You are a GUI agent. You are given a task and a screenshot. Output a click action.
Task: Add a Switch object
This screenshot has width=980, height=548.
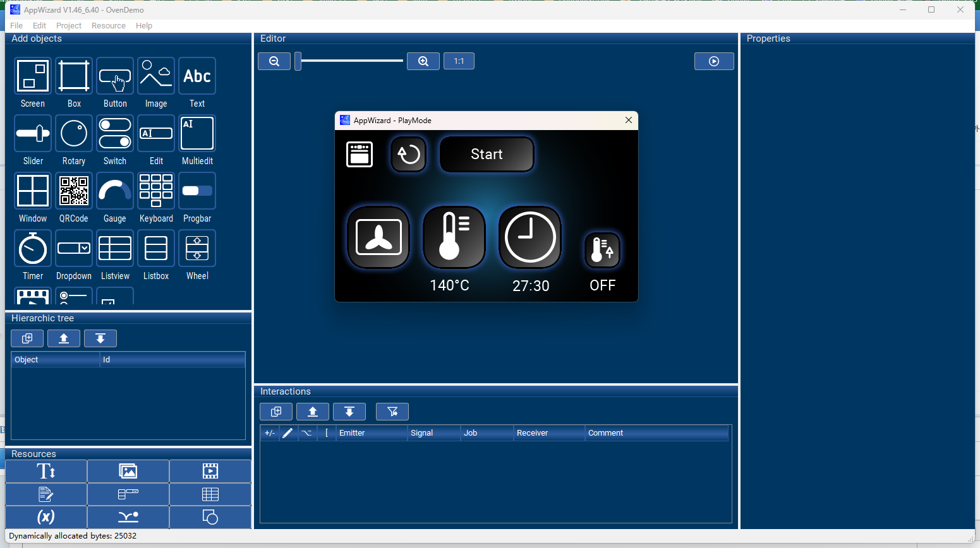(x=115, y=133)
